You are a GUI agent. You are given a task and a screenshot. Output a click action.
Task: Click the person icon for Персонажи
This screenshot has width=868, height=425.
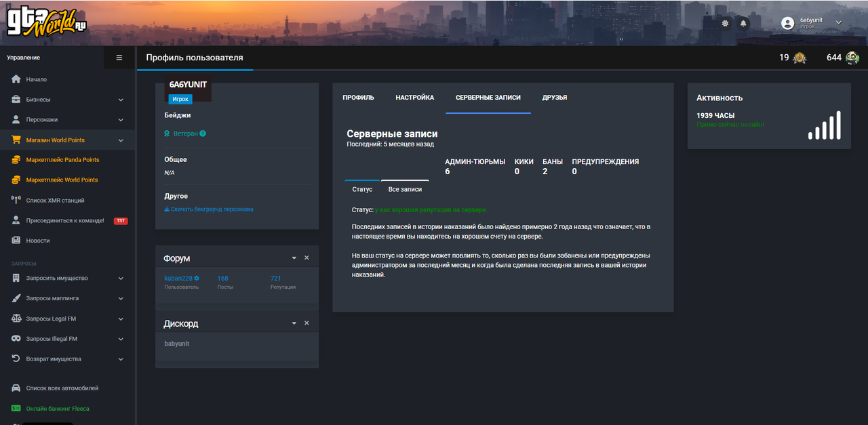click(x=16, y=119)
